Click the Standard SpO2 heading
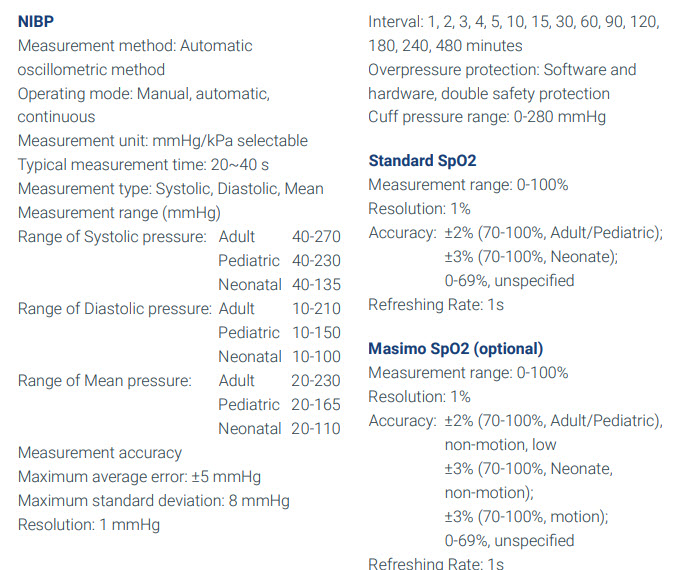688x570 pixels. point(421,161)
